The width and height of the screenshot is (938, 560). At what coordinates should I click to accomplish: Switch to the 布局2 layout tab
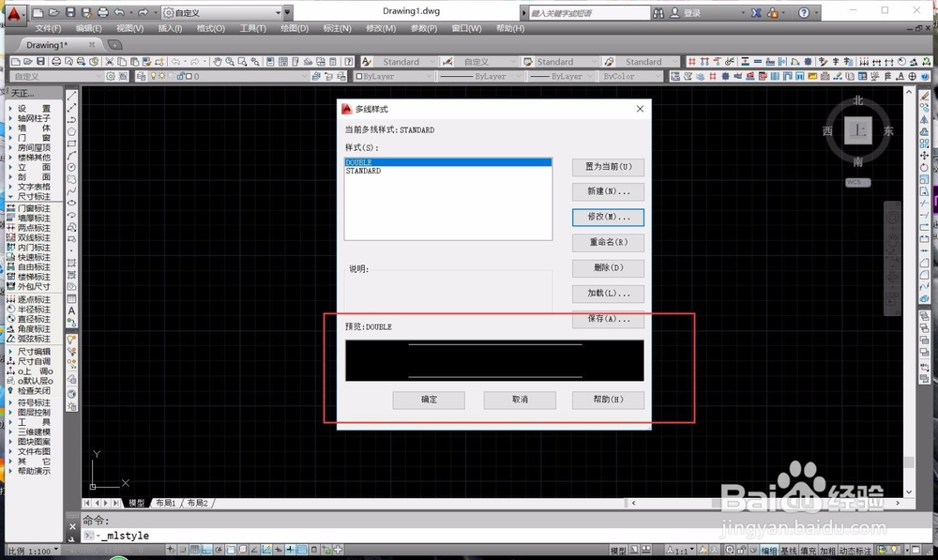tap(197, 503)
